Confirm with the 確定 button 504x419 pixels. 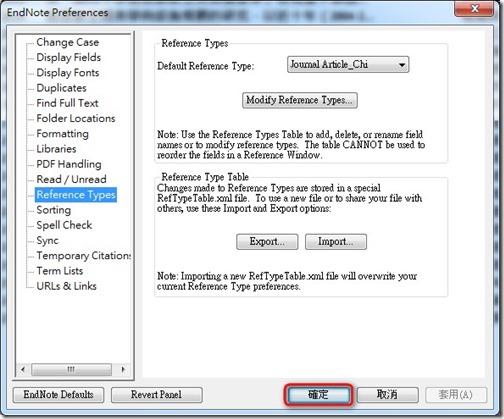point(318,395)
